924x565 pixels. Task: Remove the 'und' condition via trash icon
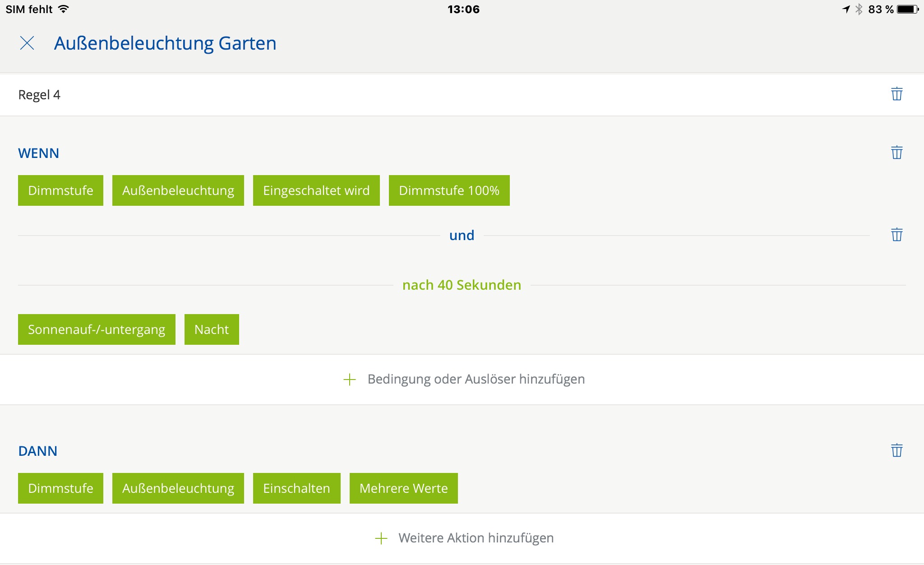point(896,235)
